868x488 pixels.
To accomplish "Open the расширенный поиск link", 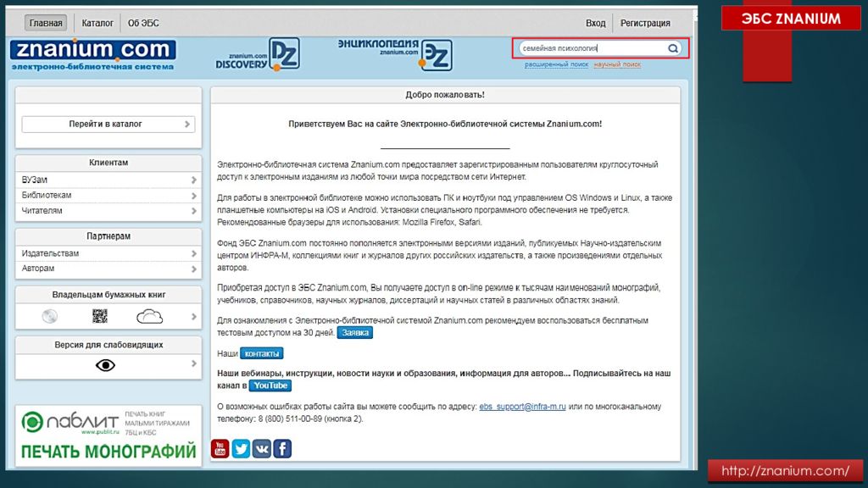I will point(556,64).
